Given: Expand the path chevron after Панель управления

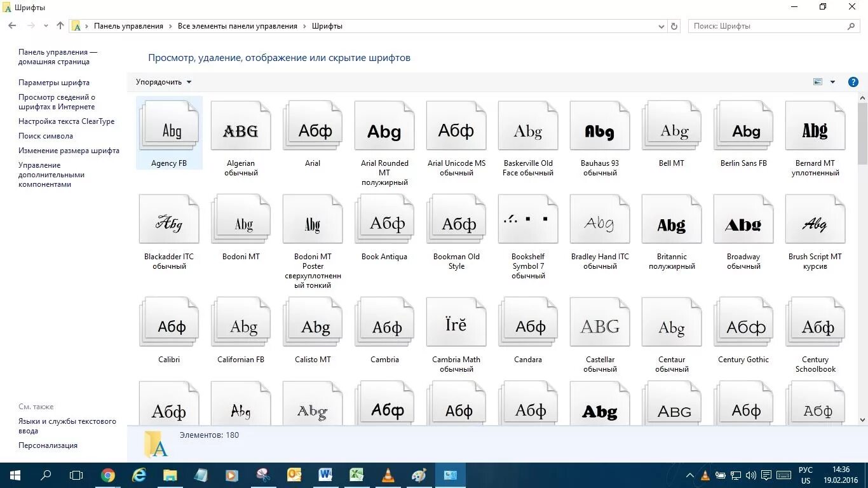Looking at the screenshot, I should pyautogui.click(x=170, y=26).
